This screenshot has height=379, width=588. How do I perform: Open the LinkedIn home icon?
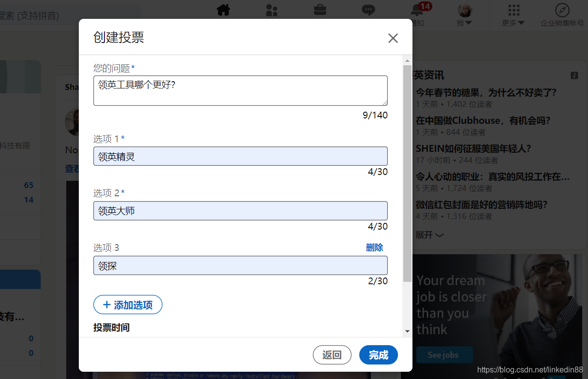223,10
